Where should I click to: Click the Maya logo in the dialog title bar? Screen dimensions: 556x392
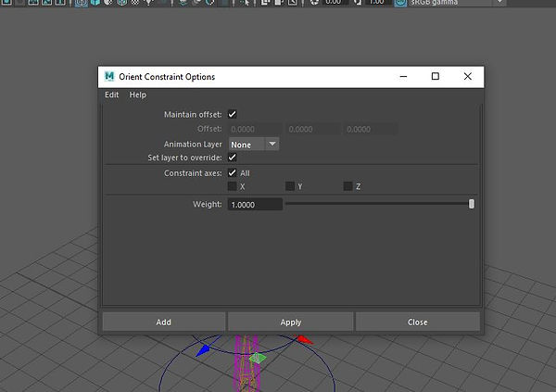coord(109,76)
